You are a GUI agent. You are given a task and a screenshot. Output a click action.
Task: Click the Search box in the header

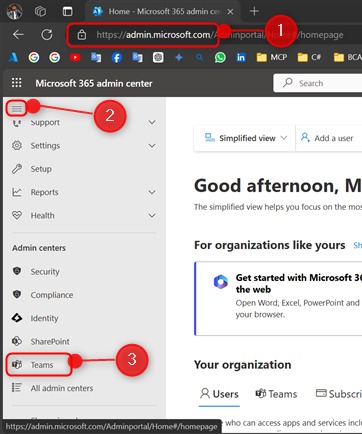click(x=318, y=83)
